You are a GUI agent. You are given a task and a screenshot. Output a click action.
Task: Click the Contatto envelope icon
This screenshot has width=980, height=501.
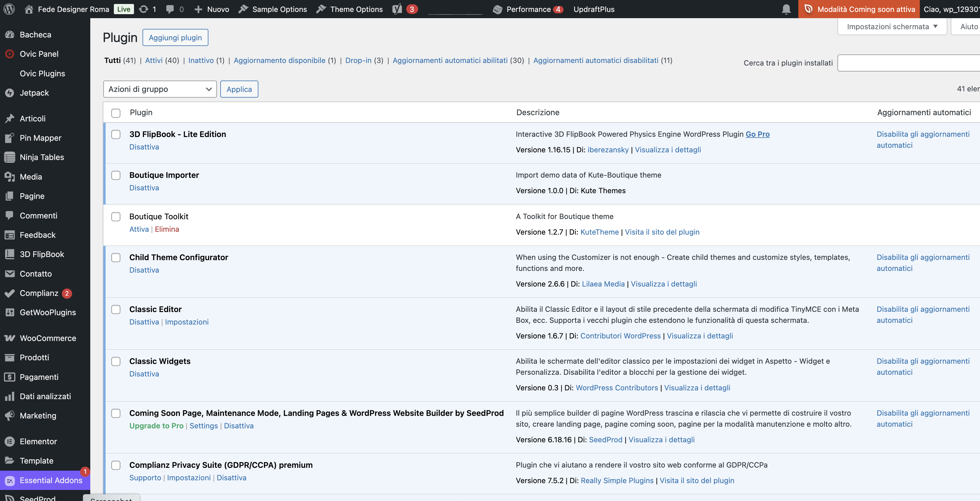point(10,274)
